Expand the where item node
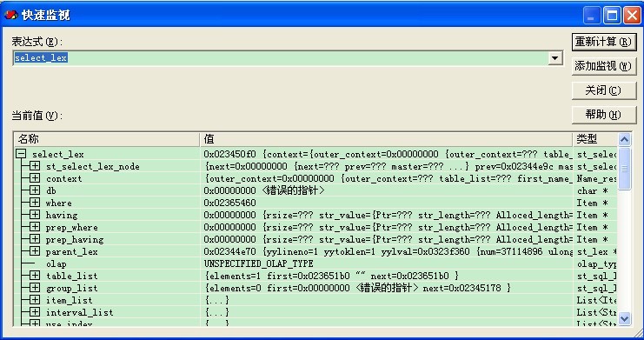 tap(35, 203)
